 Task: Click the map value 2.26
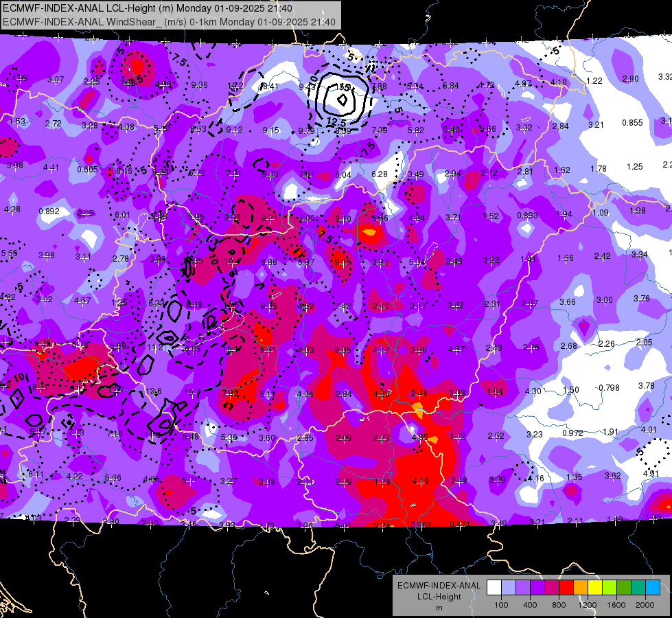[x=606, y=344]
